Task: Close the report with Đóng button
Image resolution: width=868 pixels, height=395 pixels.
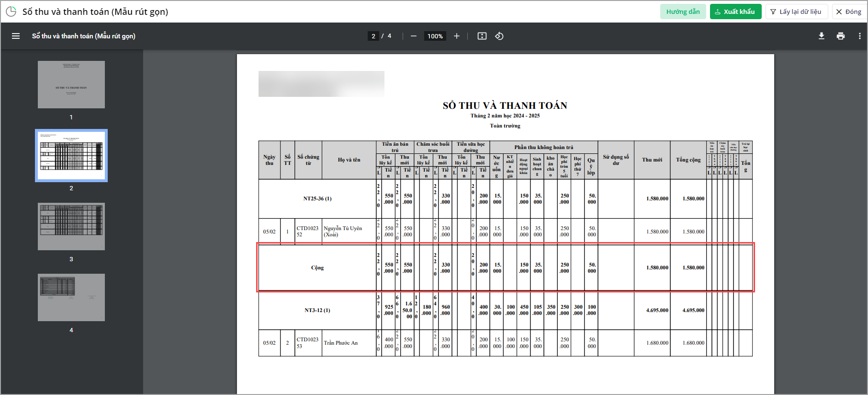Action: [849, 12]
